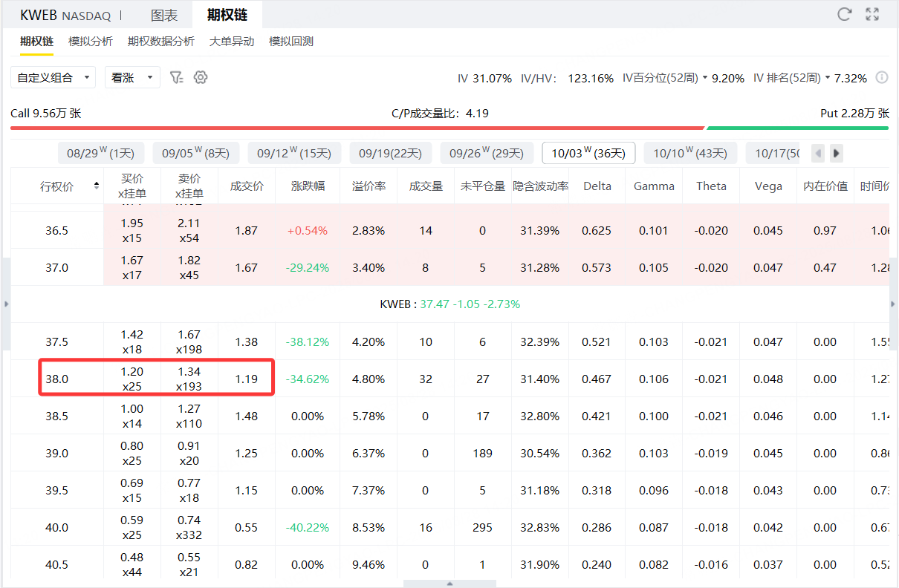Choose expiration 09/12 (15天)
Screen dimensions: 899x588
[294, 154]
